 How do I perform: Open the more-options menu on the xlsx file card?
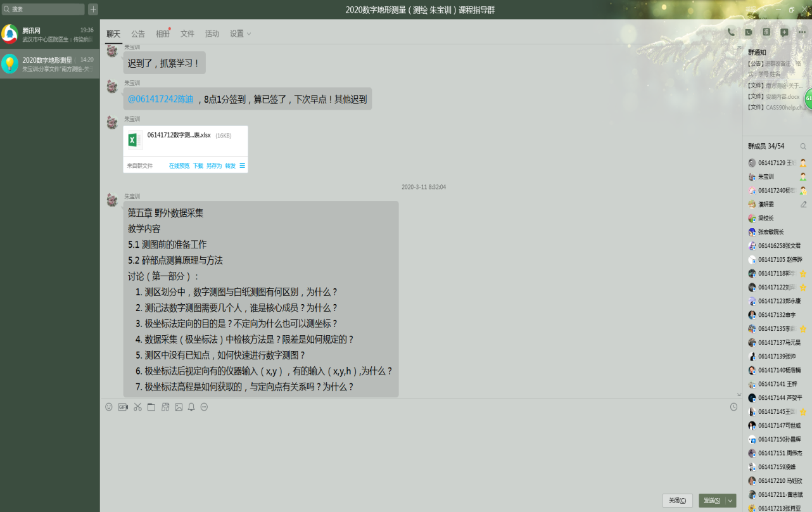(x=243, y=165)
